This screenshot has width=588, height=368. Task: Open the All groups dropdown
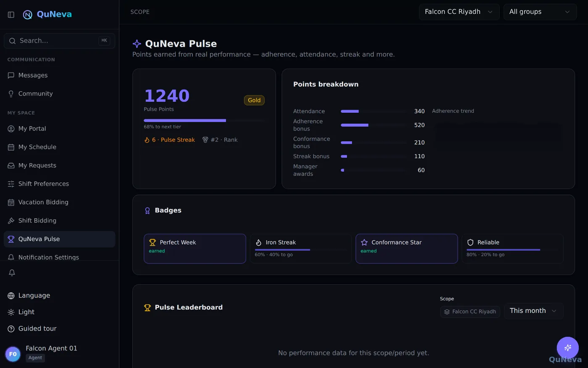540,12
